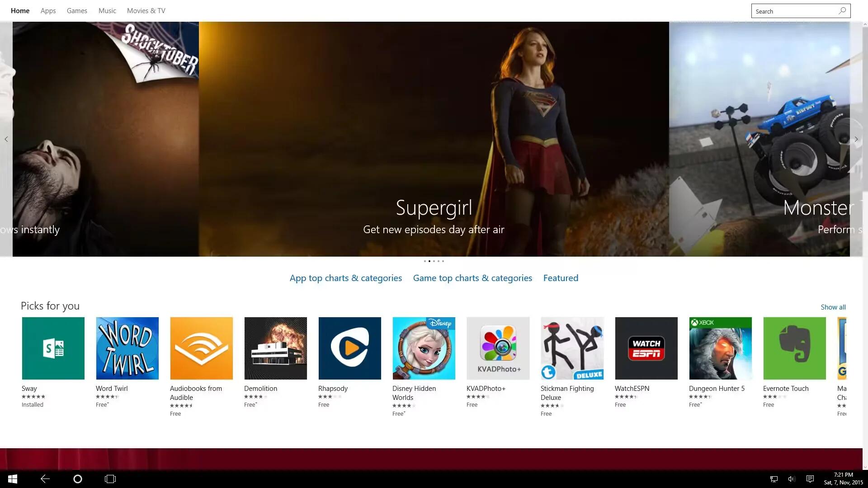
Task: Go to next carousel slide
Action: [x=856, y=139]
